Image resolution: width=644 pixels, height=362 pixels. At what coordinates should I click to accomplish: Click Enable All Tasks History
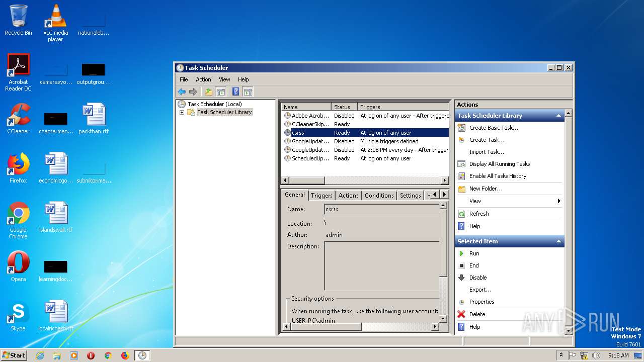click(498, 176)
